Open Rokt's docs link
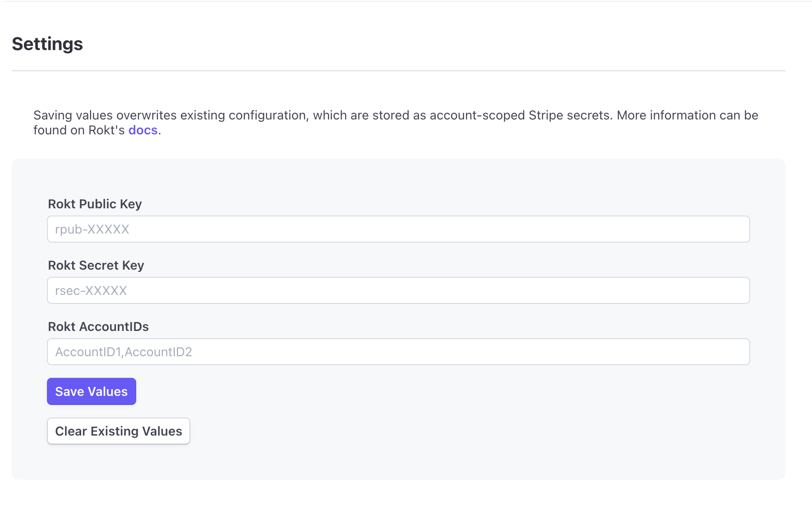 point(143,130)
